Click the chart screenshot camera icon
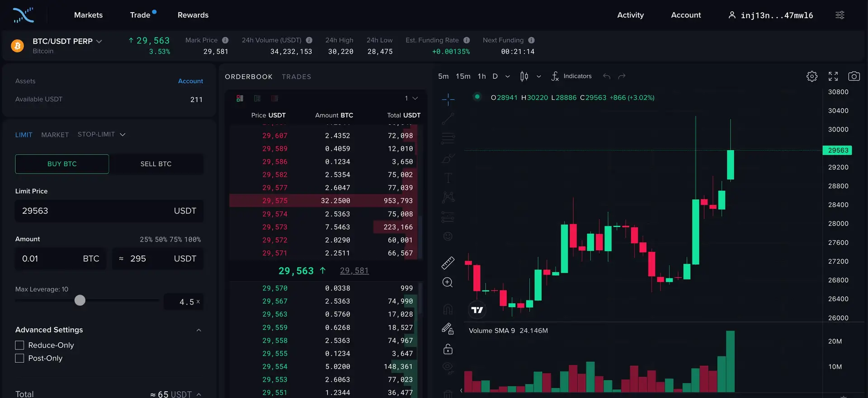This screenshot has width=868, height=398. pos(854,76)
